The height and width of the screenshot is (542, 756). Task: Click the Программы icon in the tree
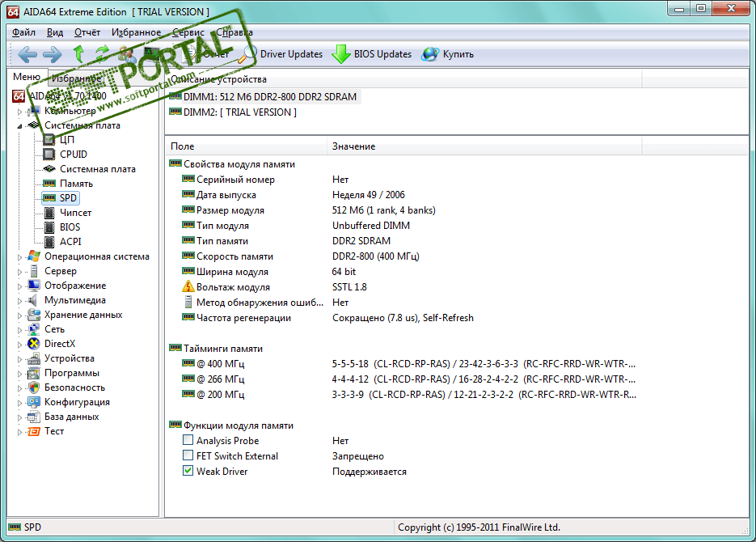(x=34, y=373)
